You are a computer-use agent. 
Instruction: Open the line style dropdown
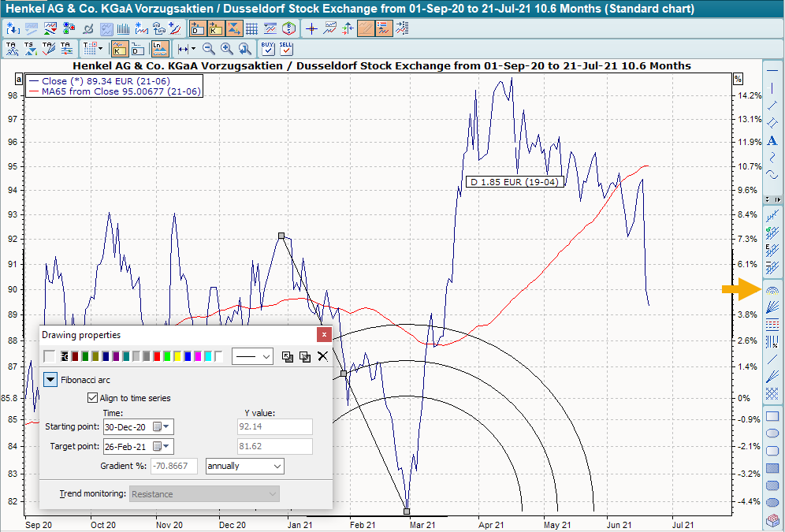click(x=254, y=357)
